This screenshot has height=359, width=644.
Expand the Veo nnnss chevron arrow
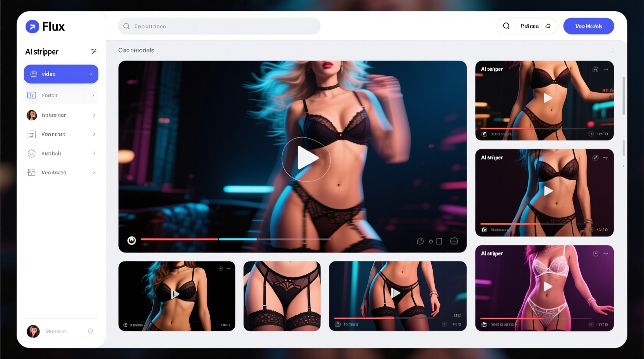94,134
